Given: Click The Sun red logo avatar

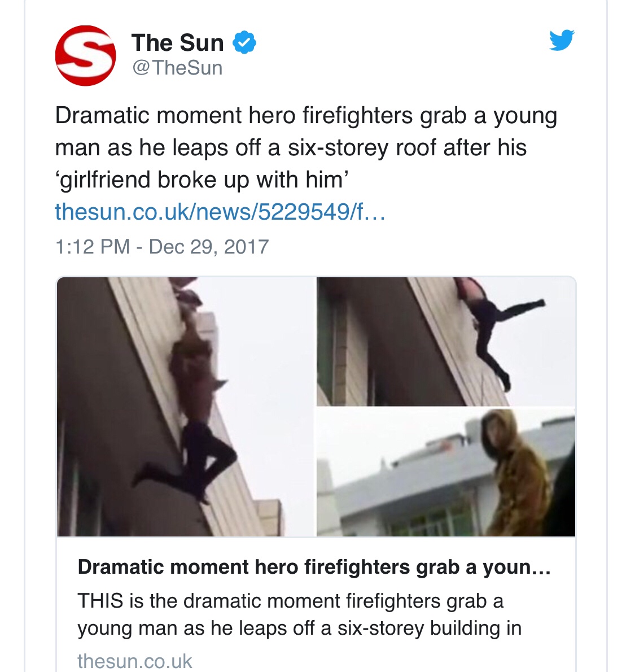Looking at the screenshot, I should click(86, 56).
